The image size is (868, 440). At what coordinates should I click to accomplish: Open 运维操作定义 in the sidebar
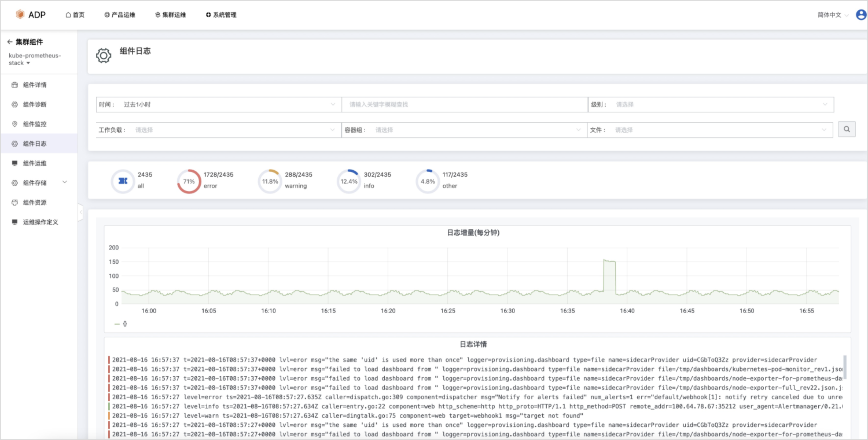[41, 222]
